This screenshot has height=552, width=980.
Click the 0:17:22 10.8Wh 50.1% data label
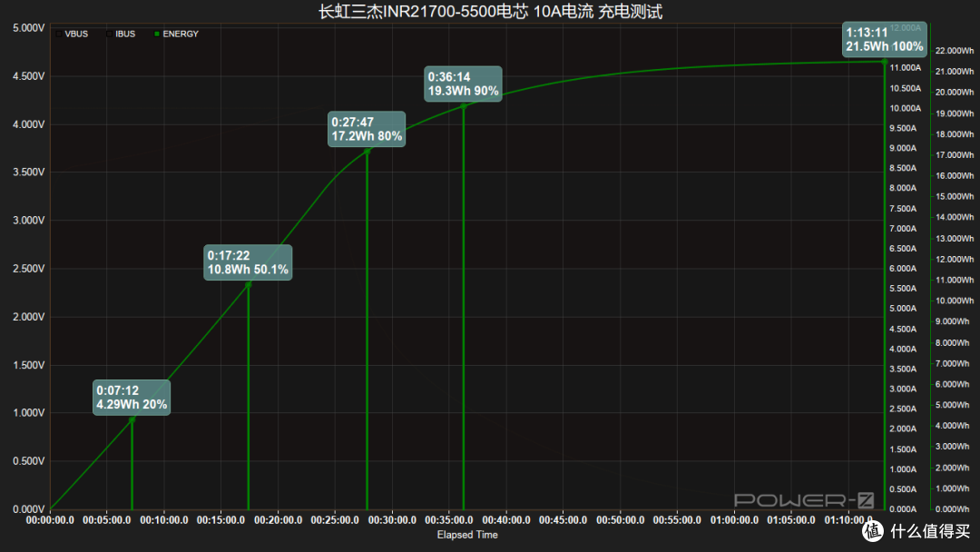point(248,262)
